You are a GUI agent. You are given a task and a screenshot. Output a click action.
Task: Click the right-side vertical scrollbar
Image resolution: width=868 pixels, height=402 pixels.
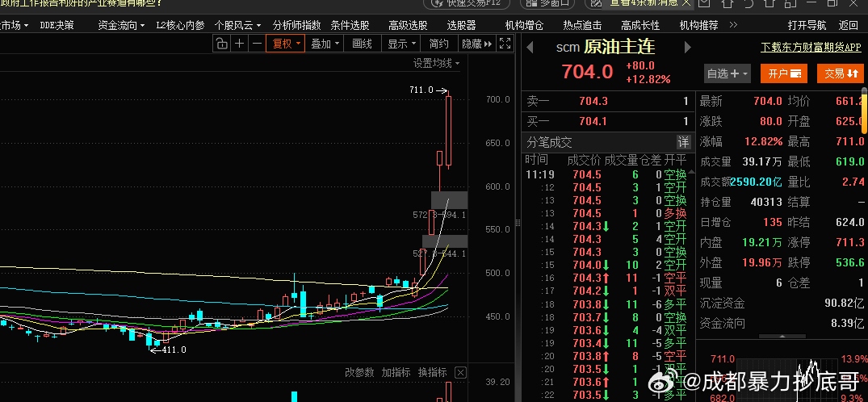pyautogui.click(x=865, y=111)
